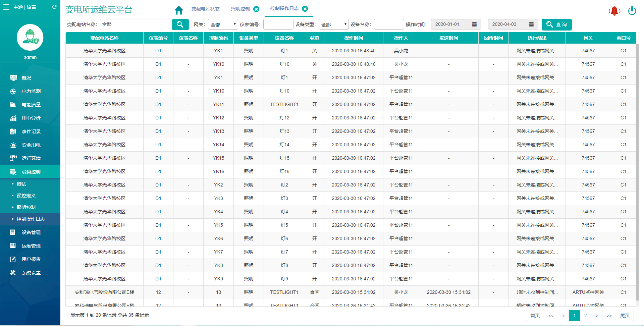Click the 语言 language link
Viewport: 644px width, 326px height.
pyautogui.click(x=32, y=7)
